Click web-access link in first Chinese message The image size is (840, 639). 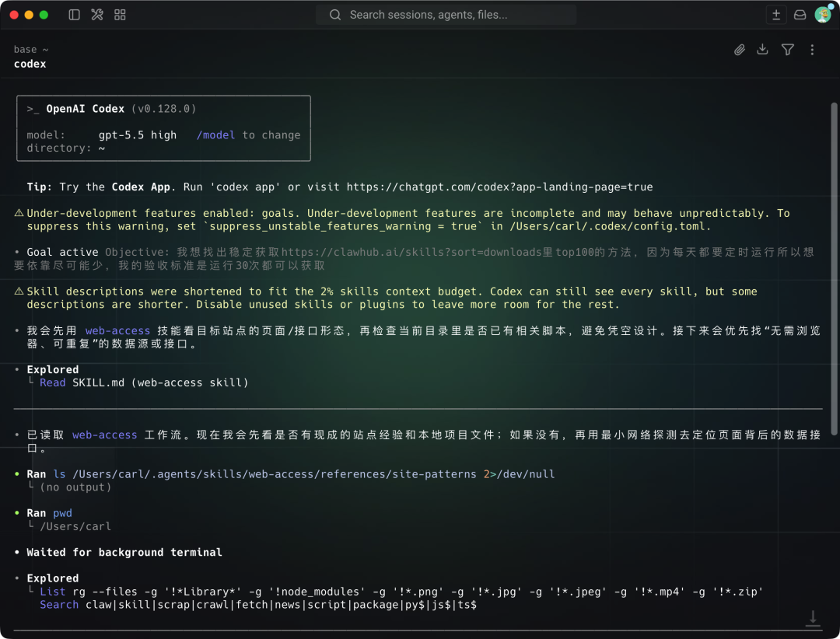[117, 330]
